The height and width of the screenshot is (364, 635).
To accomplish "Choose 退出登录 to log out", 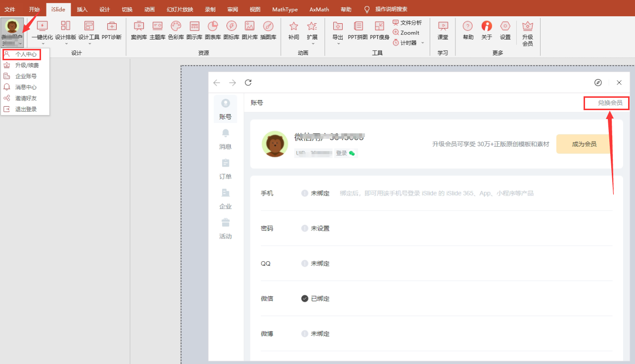I will point(26,109).
